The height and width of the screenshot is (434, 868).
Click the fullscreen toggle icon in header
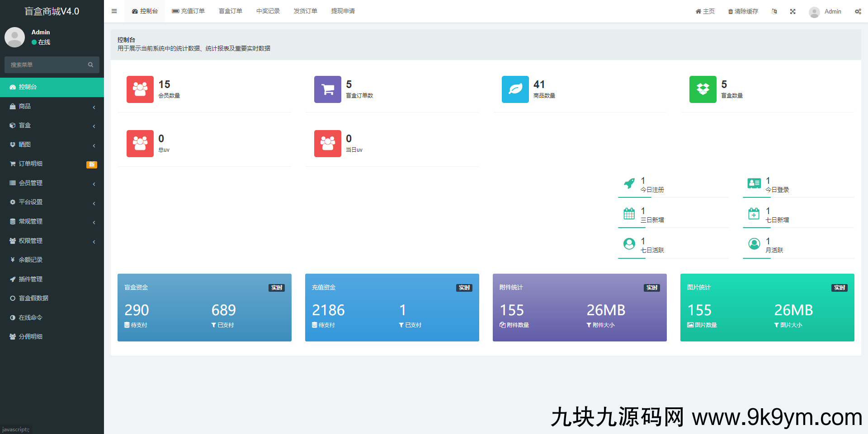point(793,12)
